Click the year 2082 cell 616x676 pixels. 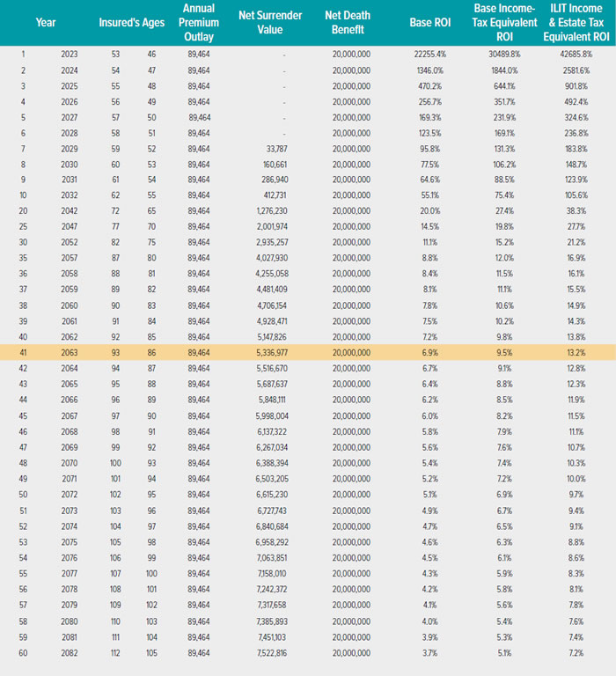69,652
